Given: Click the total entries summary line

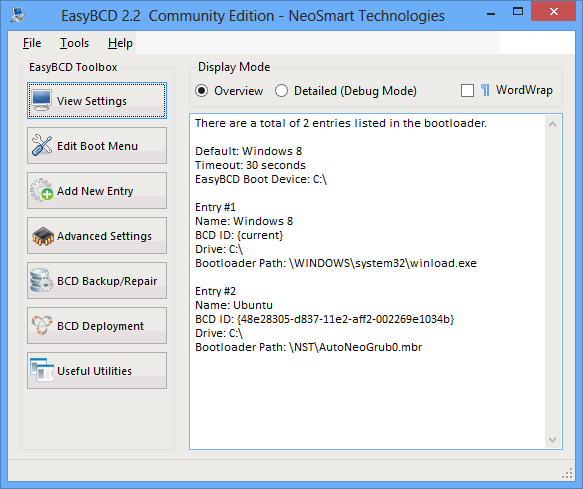Looking at the screenshot, I should coord(341,123).
